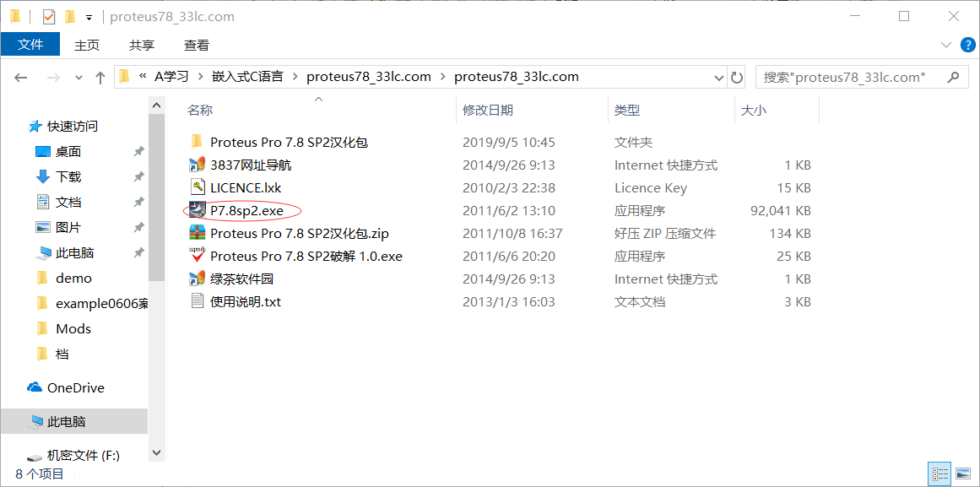
Task: Select the Proteus Pro 7.8 SP2破解 1.0.exe icon
Action: pos(197,256)
